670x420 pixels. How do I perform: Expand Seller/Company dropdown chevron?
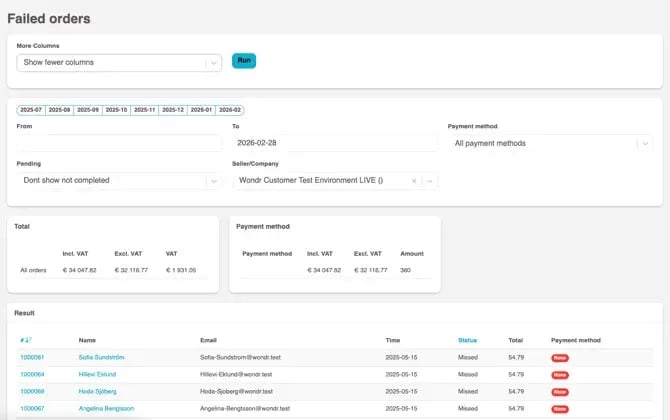tap(429, 181)
